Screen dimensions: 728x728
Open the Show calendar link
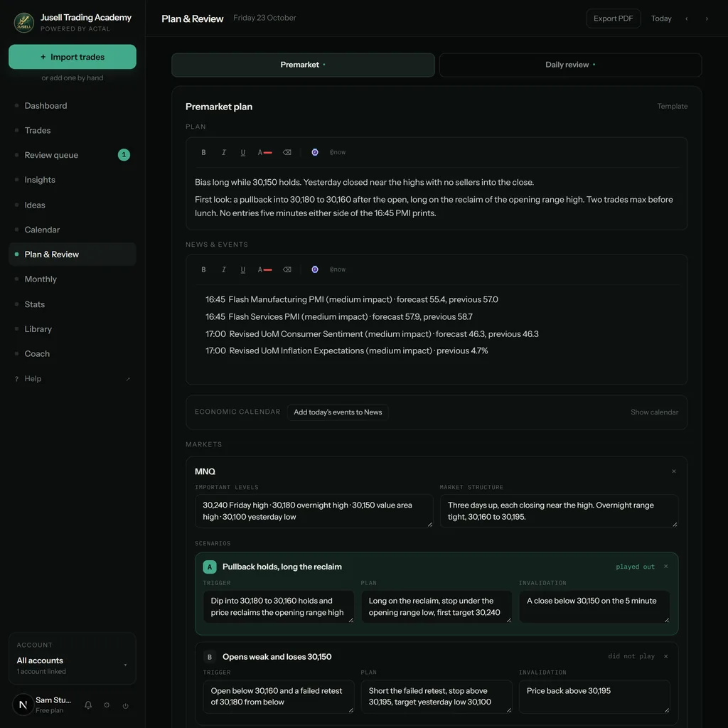[654, 412]
